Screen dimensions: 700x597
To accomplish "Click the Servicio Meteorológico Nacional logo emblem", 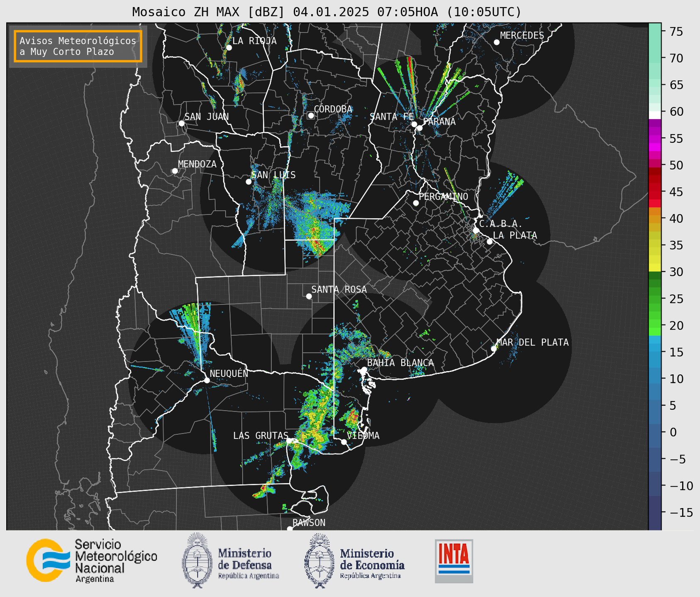I will tap(48, 560).
